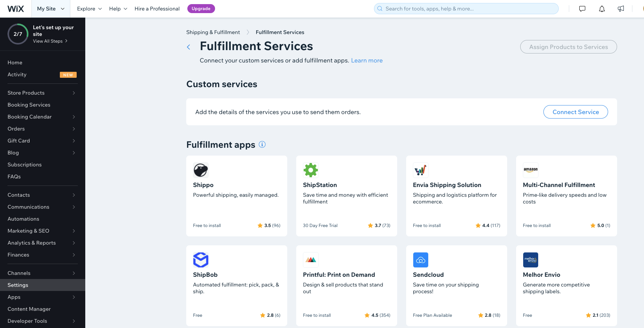Image resolution: width=644 pixels, height=328 pixels.
Task: Click Hire a Professional
Action: [157, 9]
